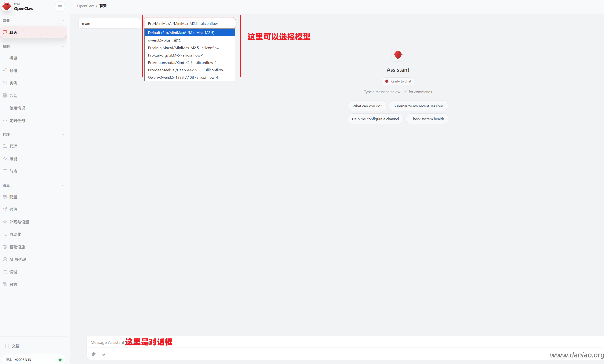The width and height of the screenshot is (604, 364).
Task: Select Pro/deepseek-ai/DeepSeek-V3.2 model option
Action: (187, 70)
